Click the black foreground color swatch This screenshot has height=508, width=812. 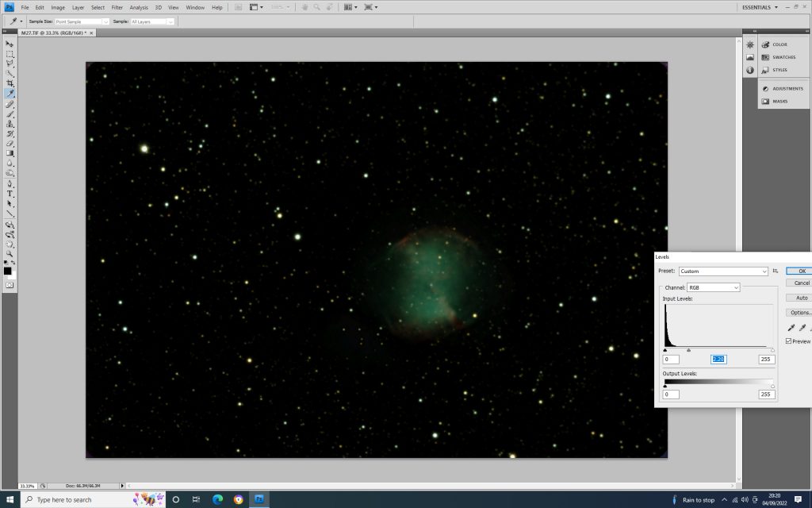(x=7, y=271)
